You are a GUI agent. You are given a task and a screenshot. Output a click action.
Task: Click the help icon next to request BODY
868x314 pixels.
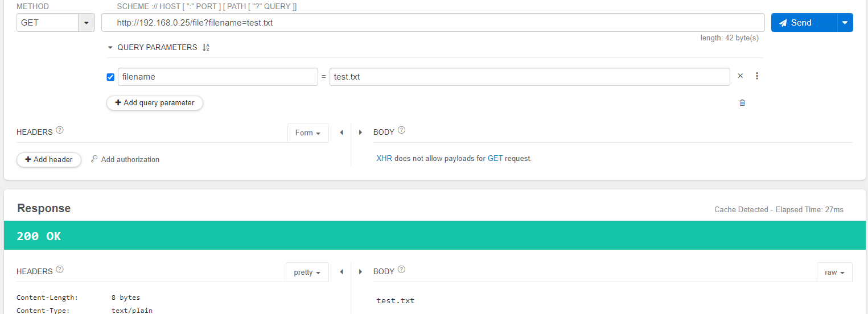point(402,130)
